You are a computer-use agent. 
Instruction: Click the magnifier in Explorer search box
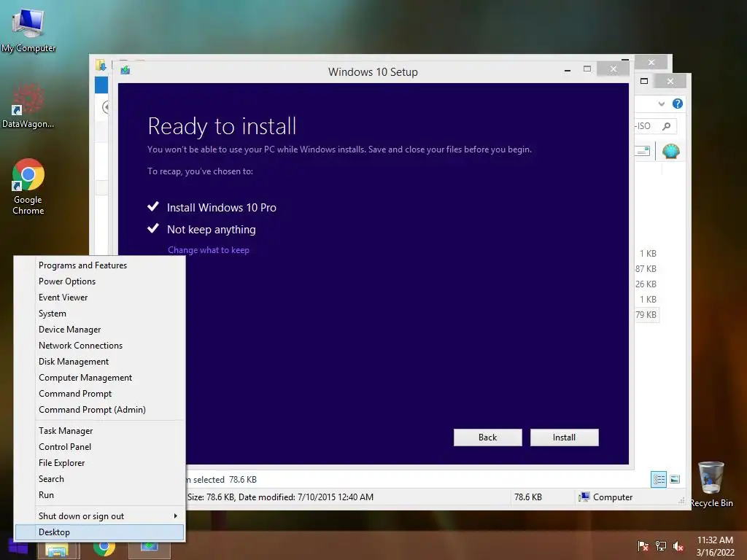(x=667, y=125)
